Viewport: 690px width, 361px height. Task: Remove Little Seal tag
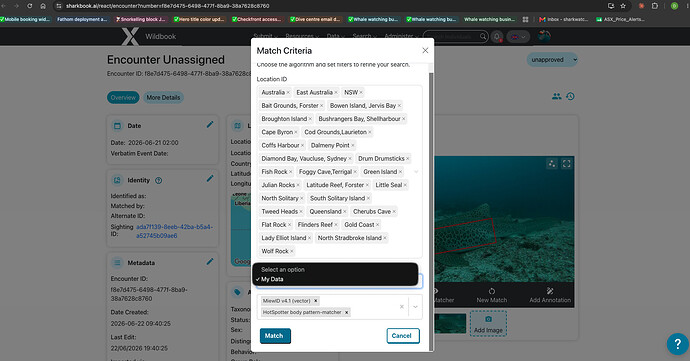(x=405, y=185)
